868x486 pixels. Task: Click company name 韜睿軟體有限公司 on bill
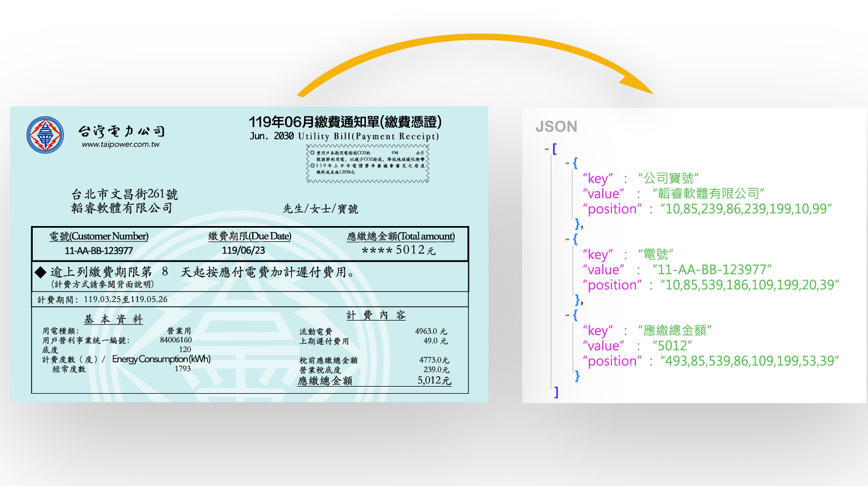122,208
